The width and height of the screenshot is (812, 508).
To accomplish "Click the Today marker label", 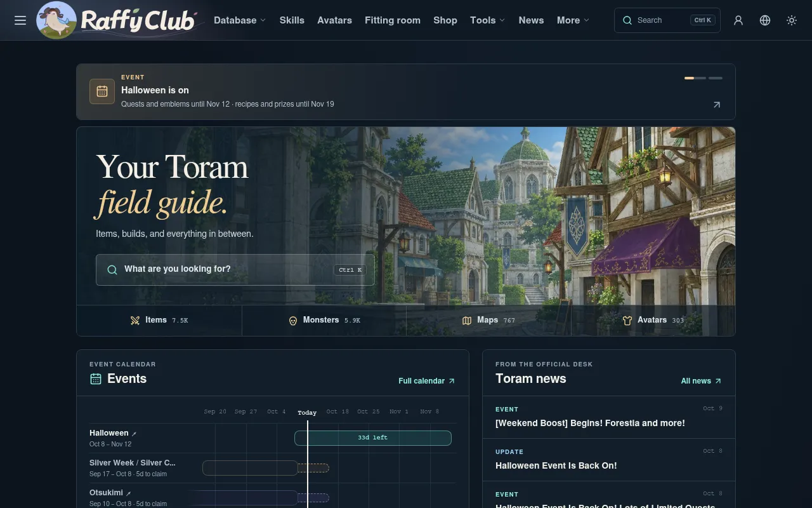I will click(307, 413).
